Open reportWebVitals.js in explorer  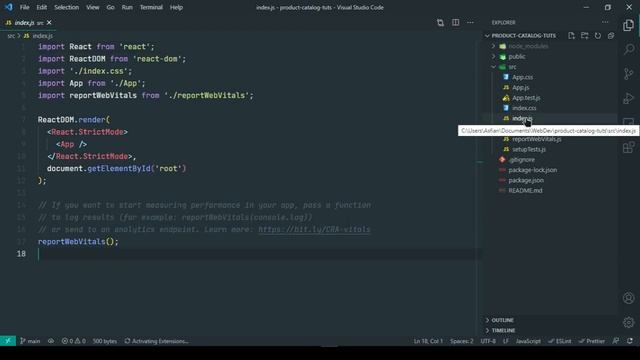pyautogui.click(x=537, y=139)
